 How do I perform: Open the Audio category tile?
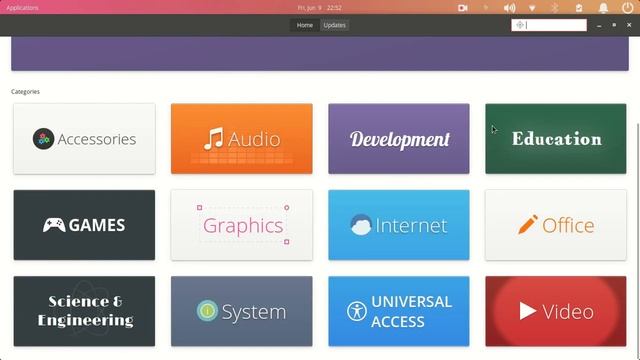pos(242,139)
